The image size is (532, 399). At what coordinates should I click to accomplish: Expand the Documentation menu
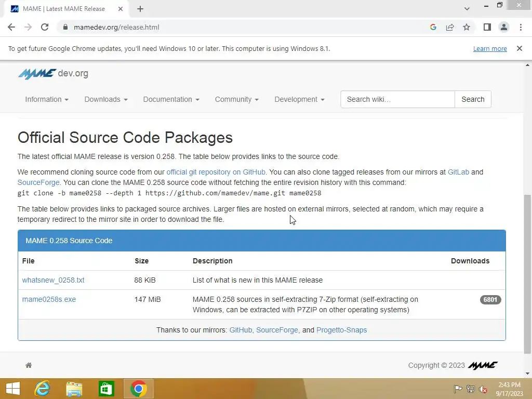(171, 99)
